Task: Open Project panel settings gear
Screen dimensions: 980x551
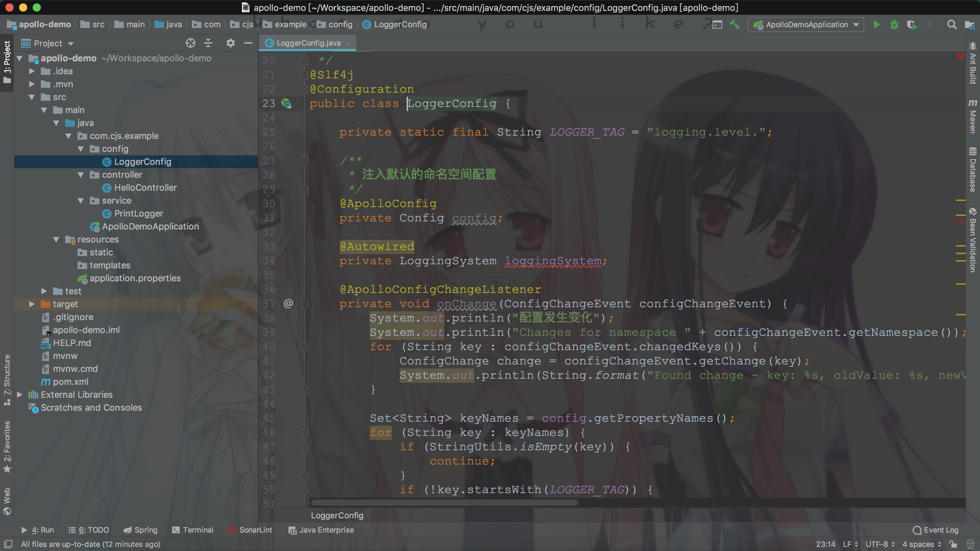Action: pyautogui.click(x=231, y=43)
